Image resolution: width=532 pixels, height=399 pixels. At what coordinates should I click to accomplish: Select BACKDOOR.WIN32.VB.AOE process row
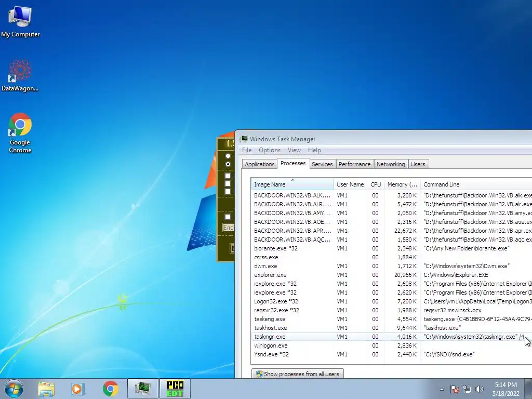tap(392, 222)
